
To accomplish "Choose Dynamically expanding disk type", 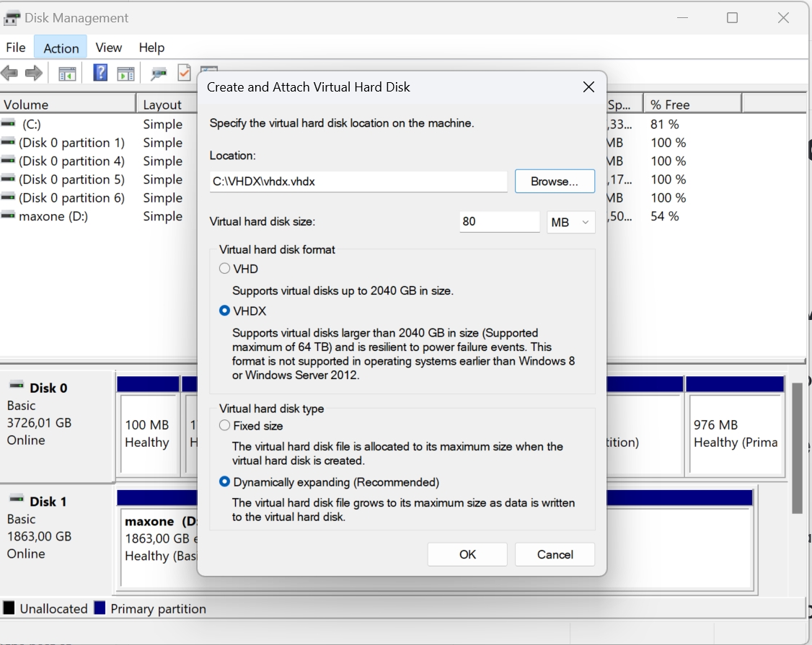I will (225, 482).
